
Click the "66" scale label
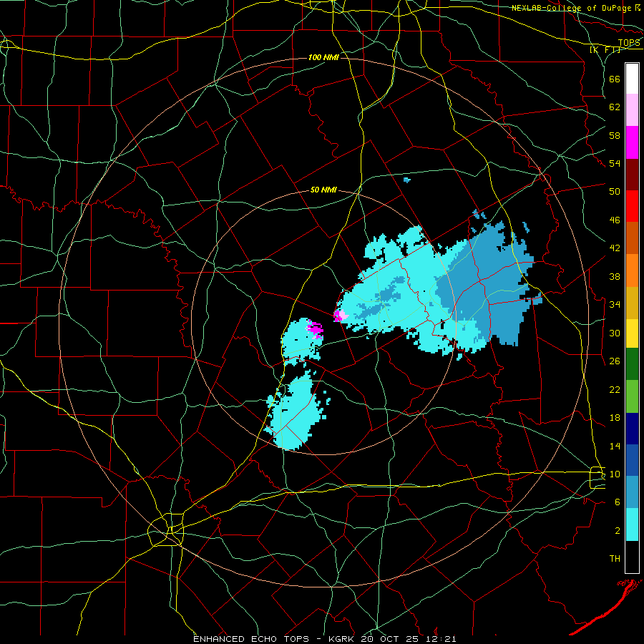(x=615, y=79)
